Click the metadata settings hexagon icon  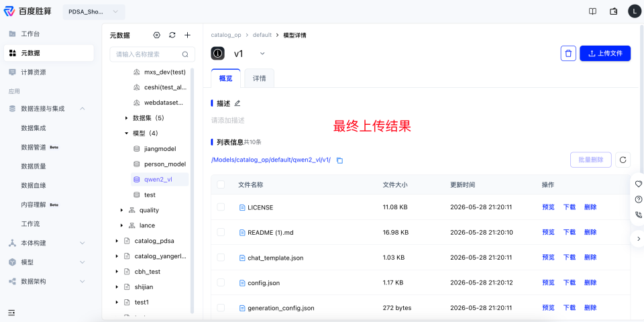[x=156, y=36]
